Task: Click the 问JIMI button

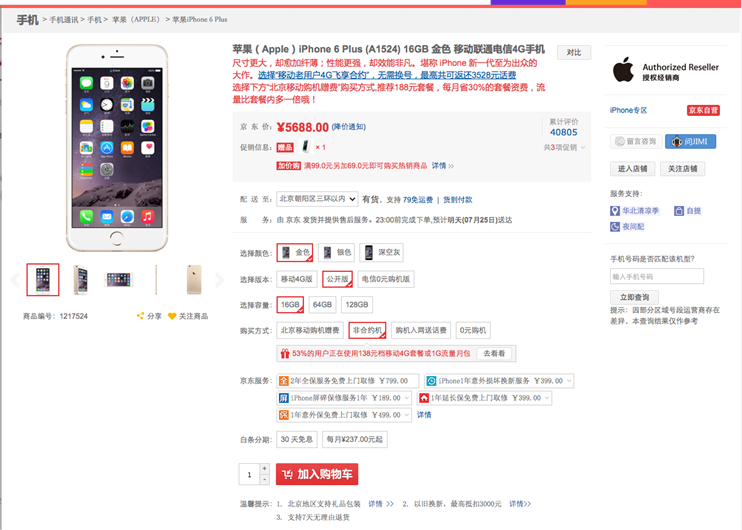Action: [690, 141]
